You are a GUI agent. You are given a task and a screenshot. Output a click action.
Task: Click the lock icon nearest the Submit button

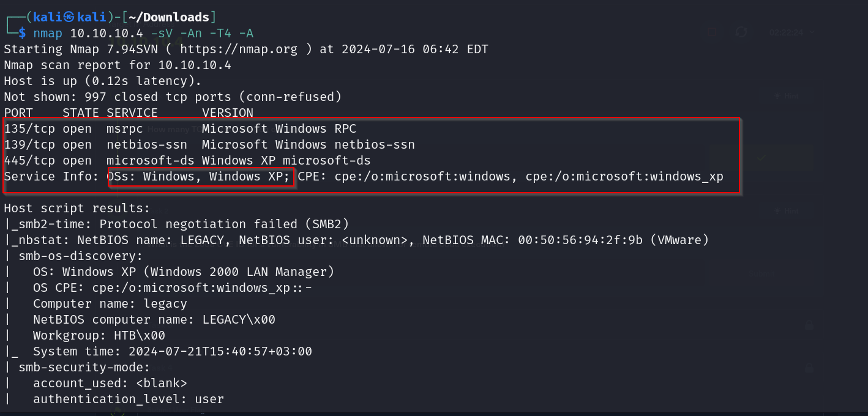[x=809, y=325]
